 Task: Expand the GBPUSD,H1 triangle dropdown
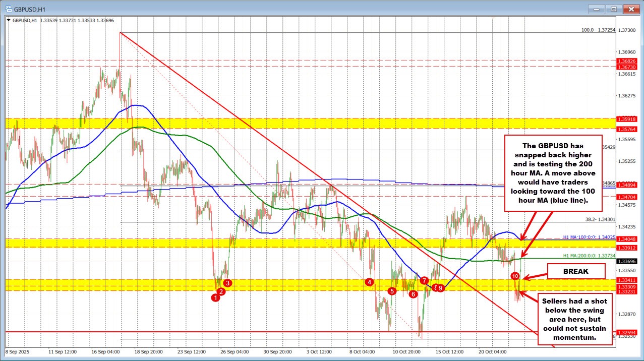(8, 20)
